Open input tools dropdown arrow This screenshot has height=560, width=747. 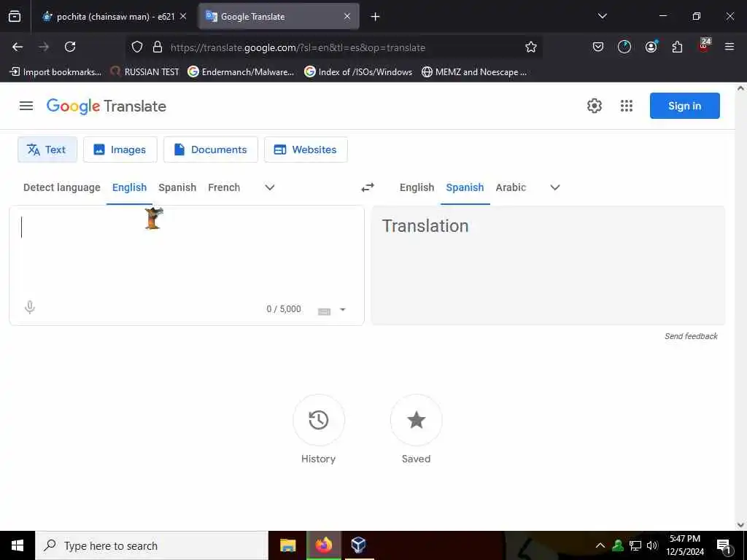pyautogui.click(x=343, y=310)
